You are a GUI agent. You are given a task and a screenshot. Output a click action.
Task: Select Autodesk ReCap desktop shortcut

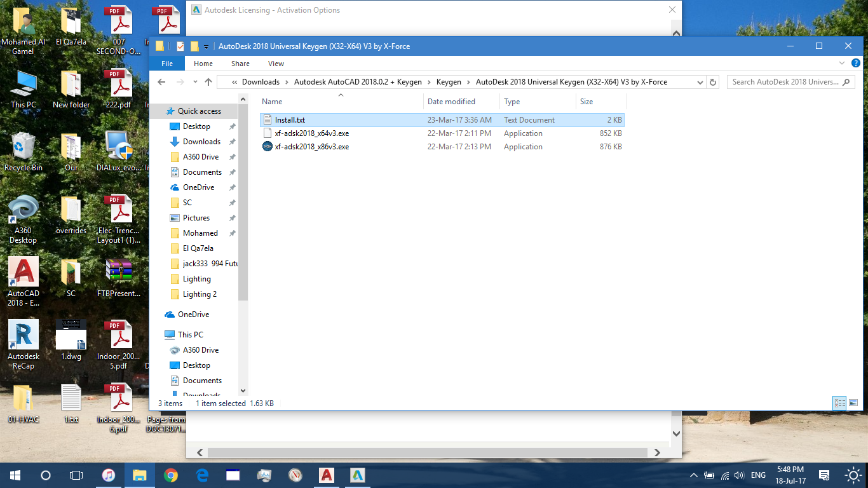coord(24,344)
